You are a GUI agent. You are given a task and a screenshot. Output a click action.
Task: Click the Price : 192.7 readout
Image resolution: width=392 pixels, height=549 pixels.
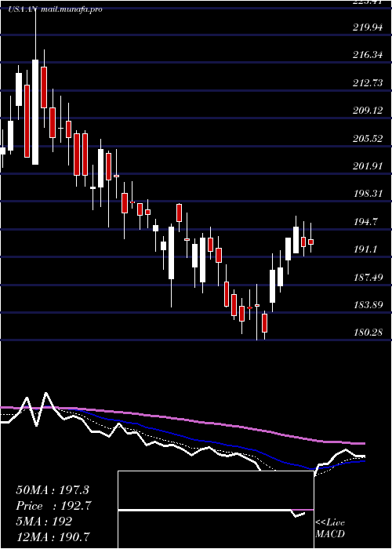tap(53, 506)
